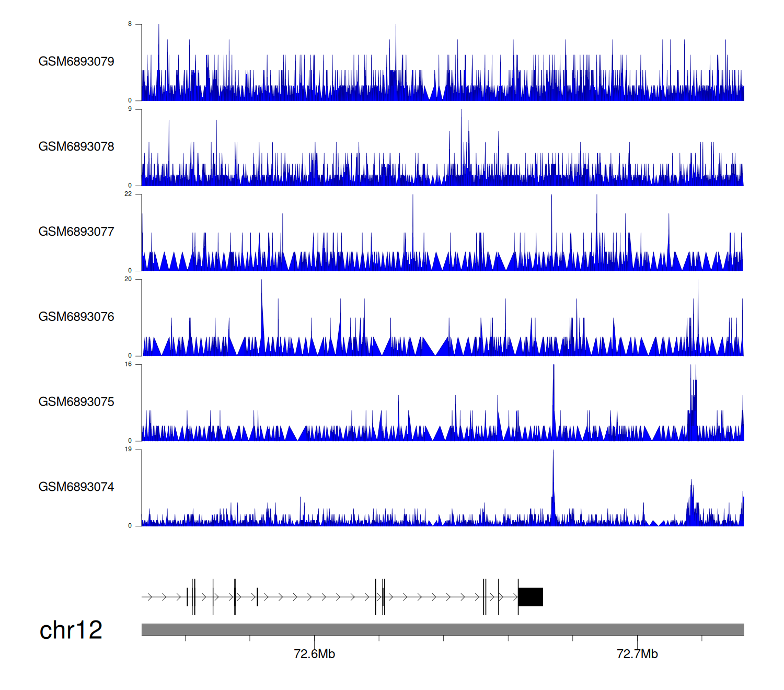Click y-axis maximum value 22
This screenshot has height=690, width=784.
128,194
